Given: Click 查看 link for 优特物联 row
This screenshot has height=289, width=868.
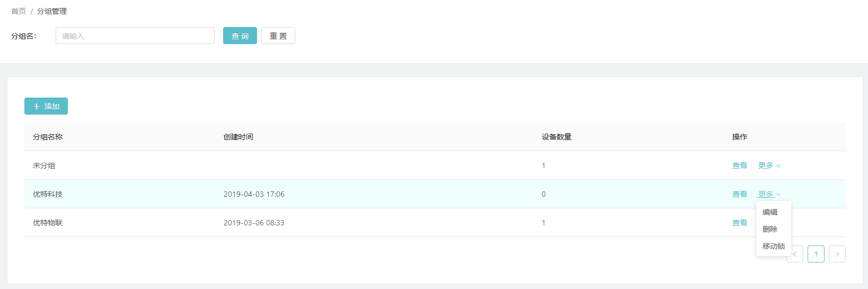Looking at the screenshot, I should pyautogui.click(x=740, y=223).
